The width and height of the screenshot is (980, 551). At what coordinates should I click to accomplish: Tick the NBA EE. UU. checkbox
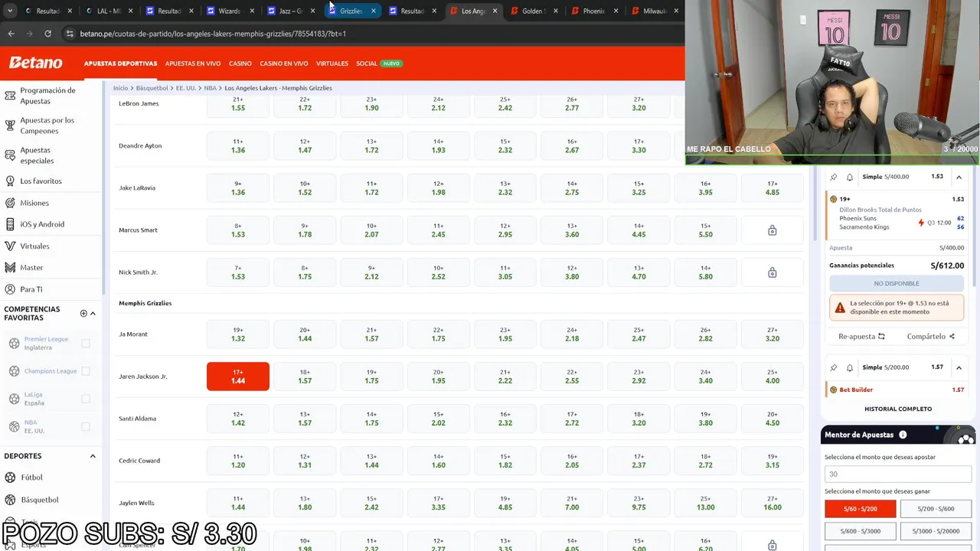click(86, 426)
